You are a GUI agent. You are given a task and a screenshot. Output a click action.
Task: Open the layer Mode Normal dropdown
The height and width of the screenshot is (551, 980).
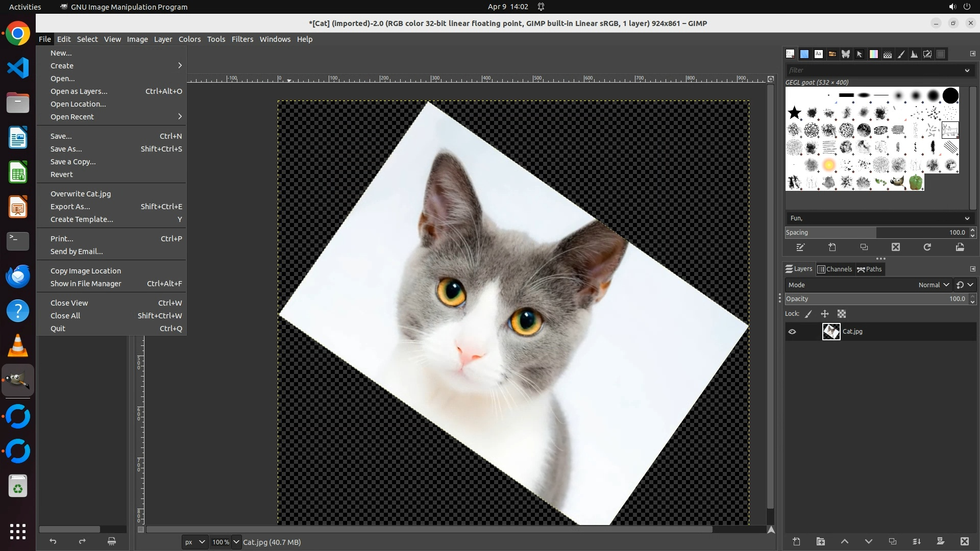pyautogui.click(x=933, y=285)
